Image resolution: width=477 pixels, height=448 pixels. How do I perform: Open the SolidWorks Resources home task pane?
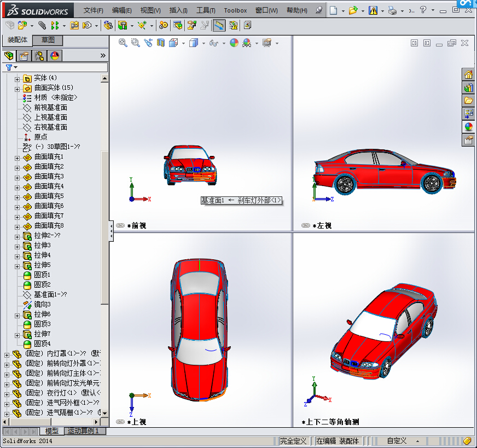(468, 74)
